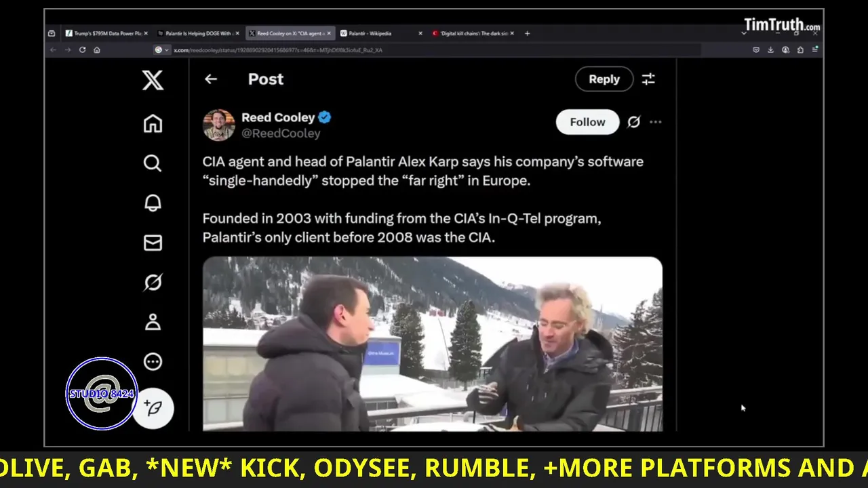Click the Grok explain icon beside Follow
This screenshot has width=868, height=488.
[x=633, y=122]
